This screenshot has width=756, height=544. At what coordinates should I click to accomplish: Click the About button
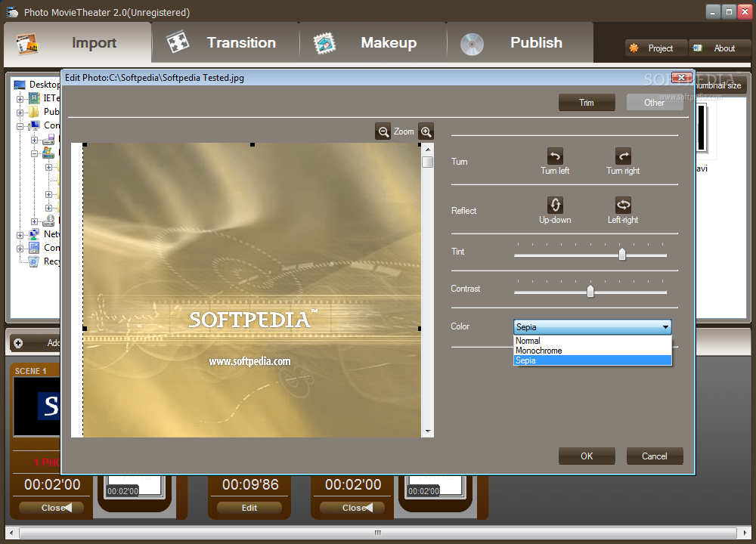coord(720,48)
